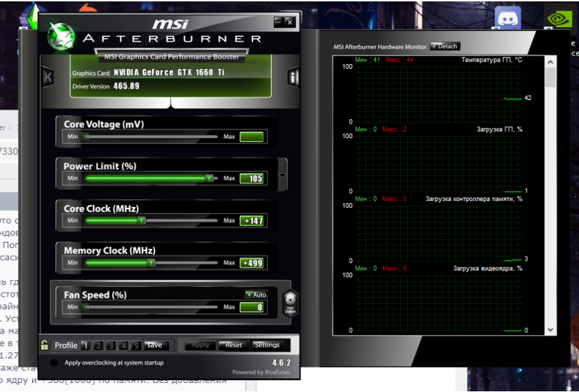Enable Apply overclocking at system startup
This screenshot has width=579, height=392.
click(54, 363)
